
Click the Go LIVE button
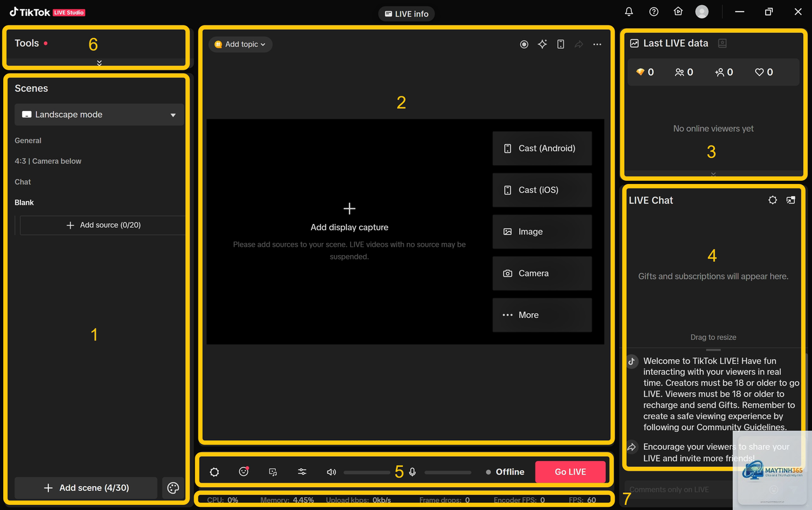570,472
